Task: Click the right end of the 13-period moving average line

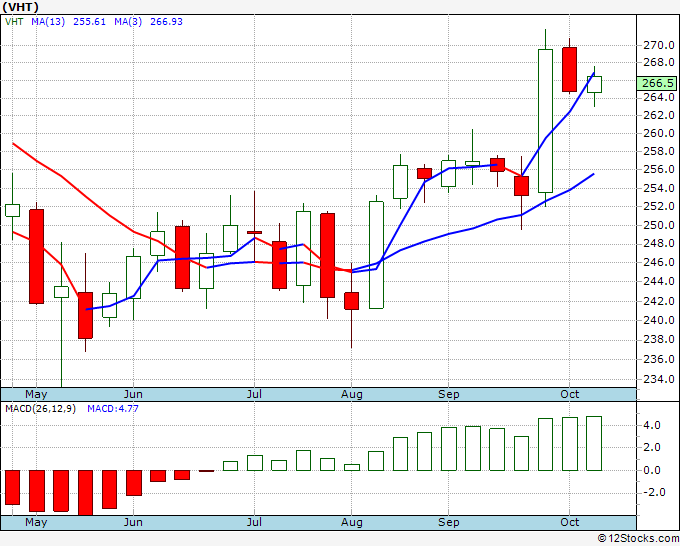Action: (593, 174)
